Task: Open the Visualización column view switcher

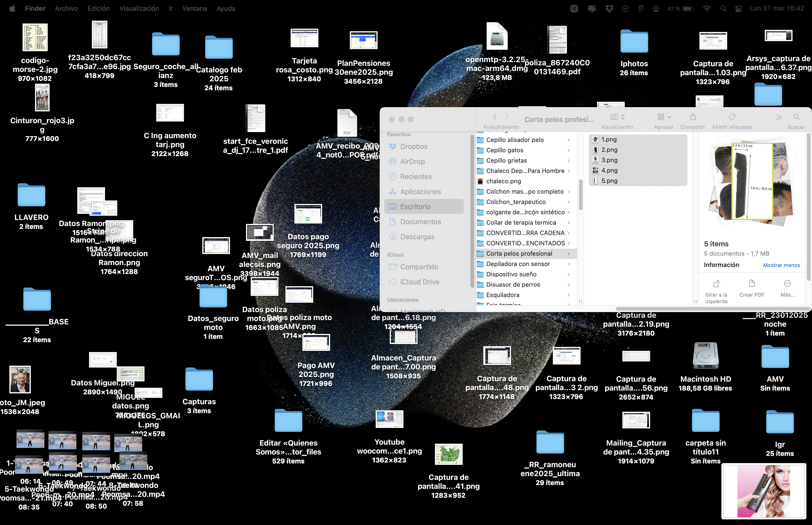Action: [x=617, y=117]
